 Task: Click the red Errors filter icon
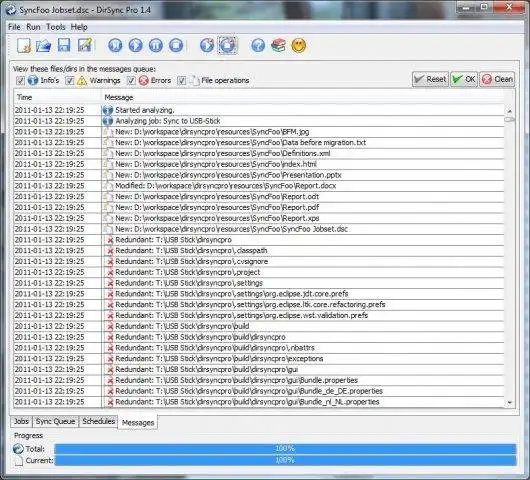click(x=144, y=80)
